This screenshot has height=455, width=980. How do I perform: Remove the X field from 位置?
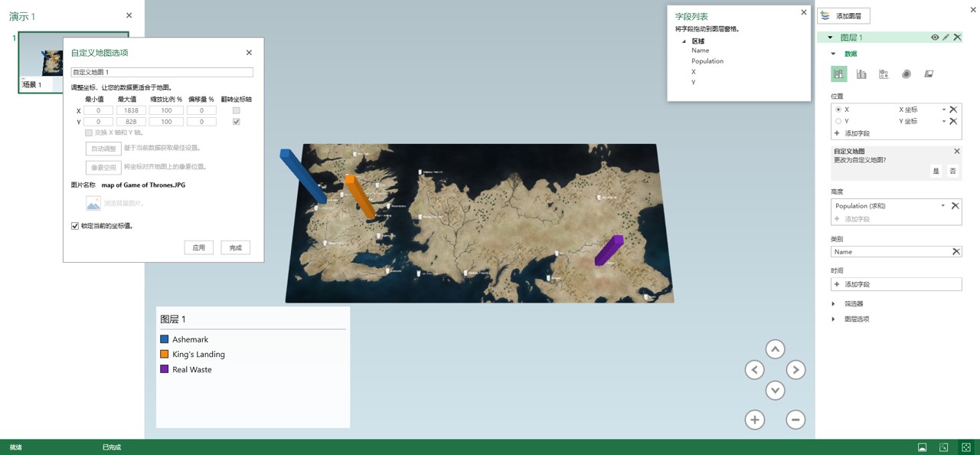click(953, 110)
